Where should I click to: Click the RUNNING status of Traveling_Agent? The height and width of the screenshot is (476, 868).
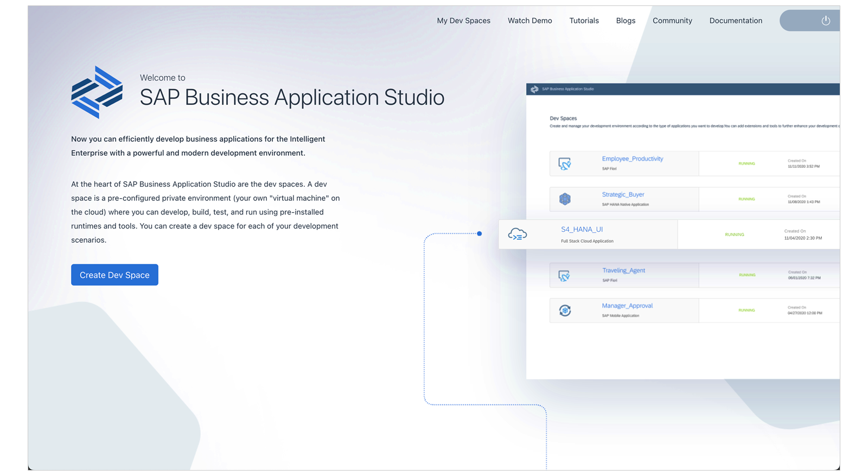[x=747, y=275]
